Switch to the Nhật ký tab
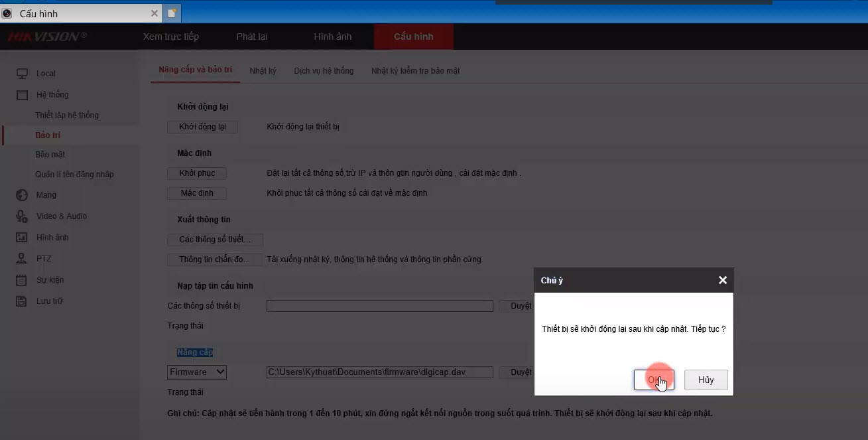 coord(263,71)
